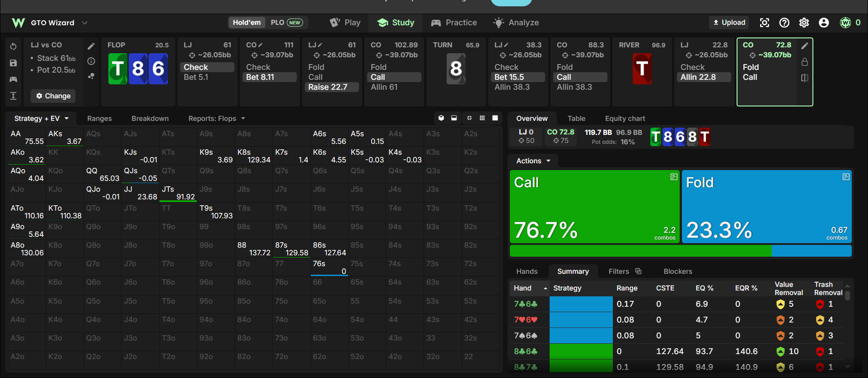
Task: Click the copy icon next to Filters
Action: pyautogui.click(x=638, y=271)
